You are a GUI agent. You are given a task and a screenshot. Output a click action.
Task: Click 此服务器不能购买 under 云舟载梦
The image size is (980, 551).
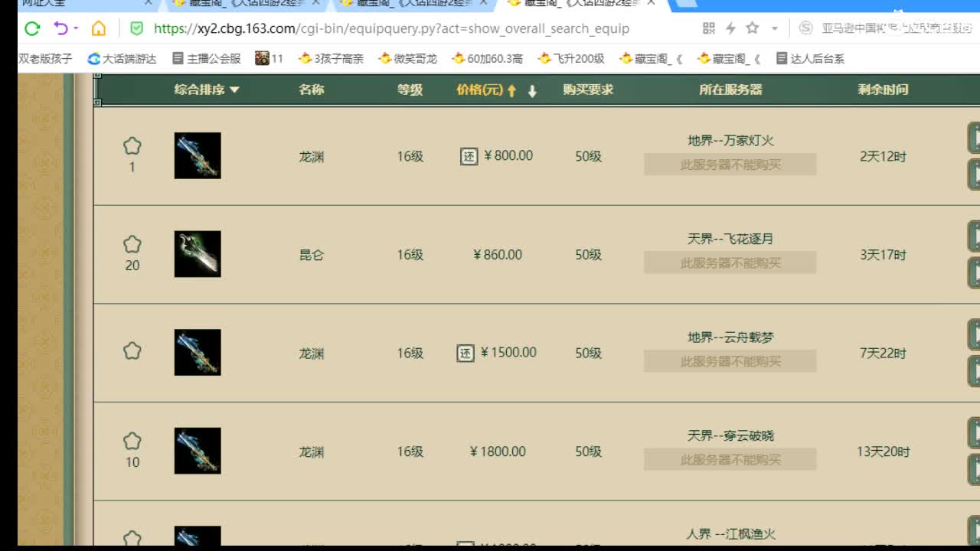coord(730,361)
